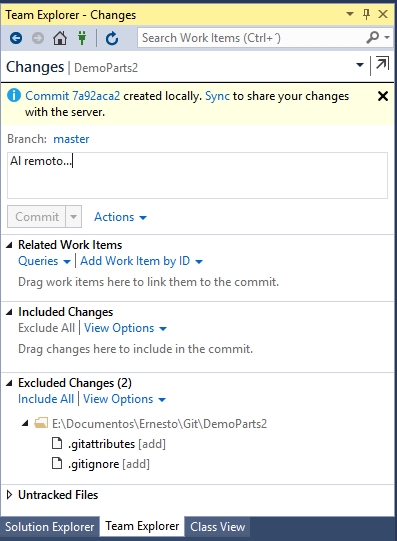Open the Commit button's dropdown arrow
Viewport: 397px width, 541px height.
pos(73,217)
